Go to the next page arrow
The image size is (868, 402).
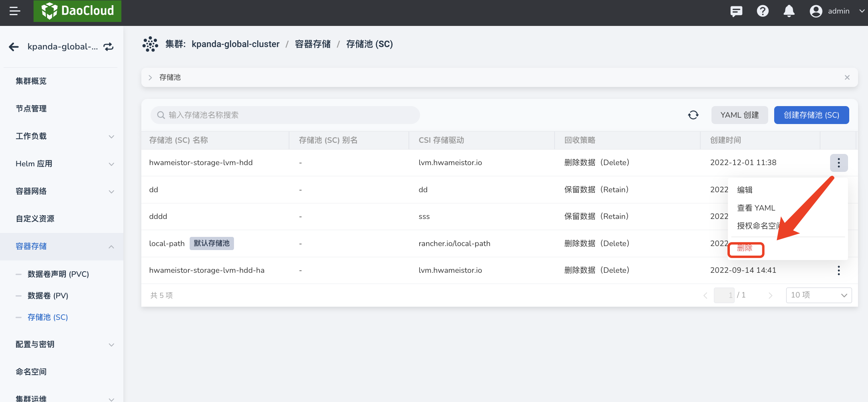coord(771,296)
